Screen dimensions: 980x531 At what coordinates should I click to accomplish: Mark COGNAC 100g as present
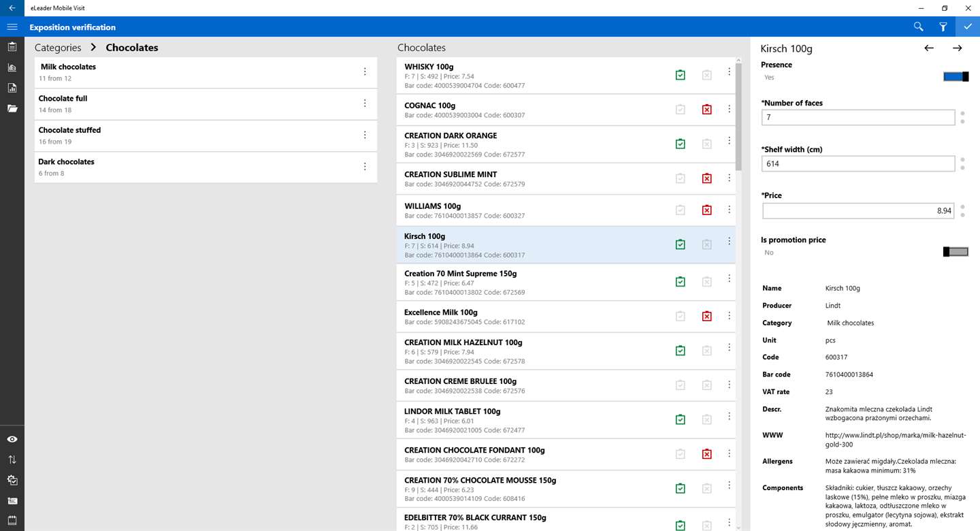680,109
